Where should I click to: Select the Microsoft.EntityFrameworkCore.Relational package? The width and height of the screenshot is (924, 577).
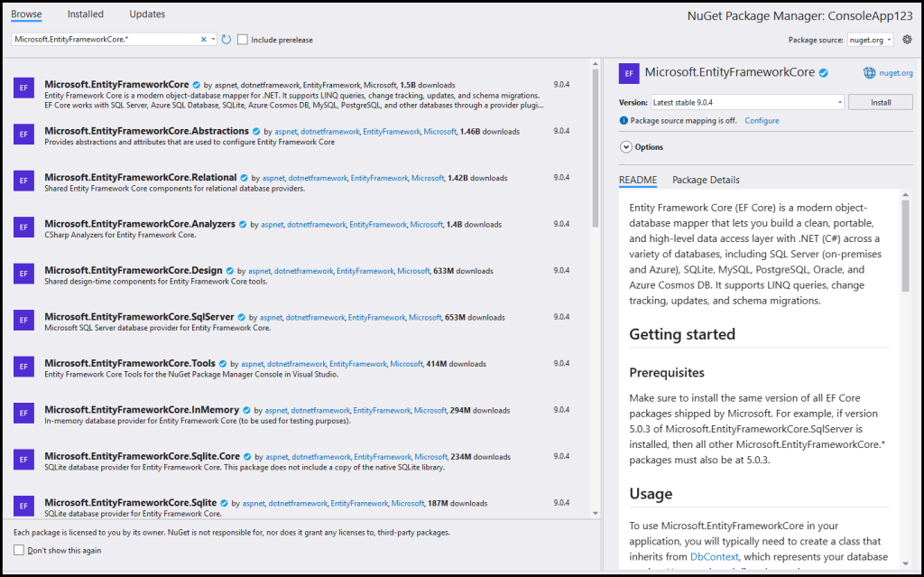pos(140,178)
